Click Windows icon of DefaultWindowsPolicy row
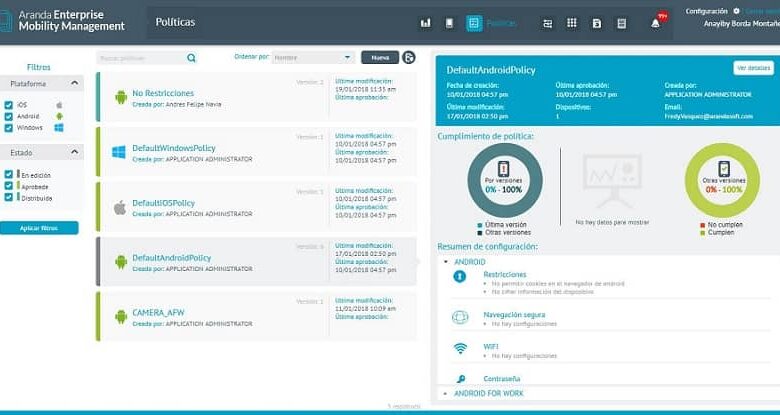Screen dimensions: 780x415 coord(119,152)
